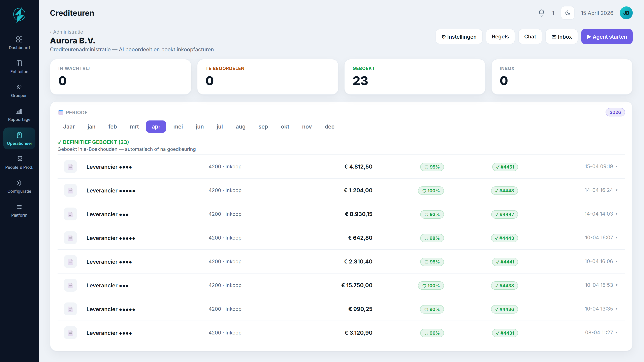
Task: Click the € 990,25 amount
Action: tap(360, 309)
